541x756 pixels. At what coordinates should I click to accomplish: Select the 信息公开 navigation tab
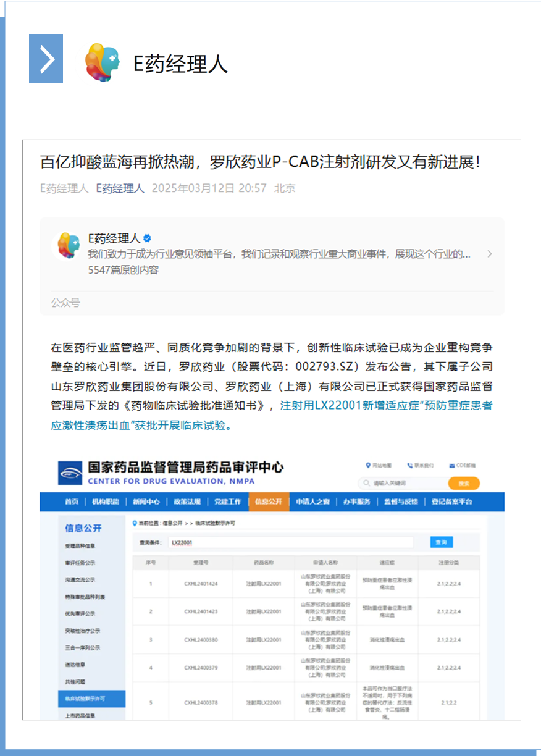click(268, 502)
